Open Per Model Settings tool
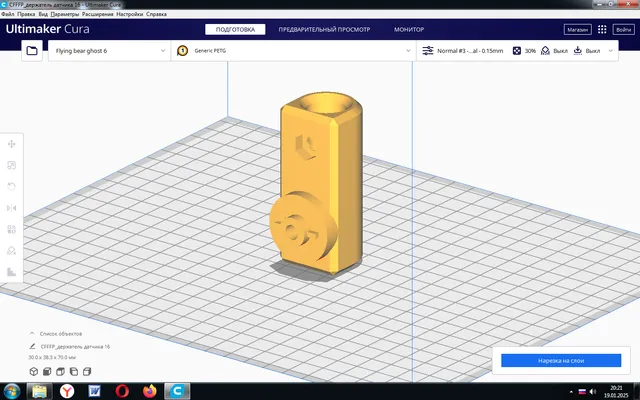Image resolution: width=640 pixels, height=400 pixels. point(11,229)
